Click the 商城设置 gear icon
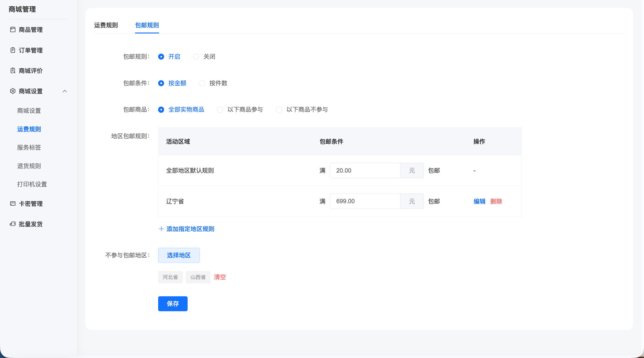 [13, 91]
